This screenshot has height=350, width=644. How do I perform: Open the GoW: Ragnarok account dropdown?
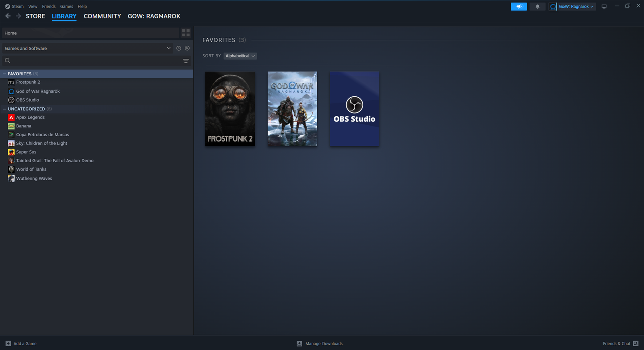tap(573, 6)
